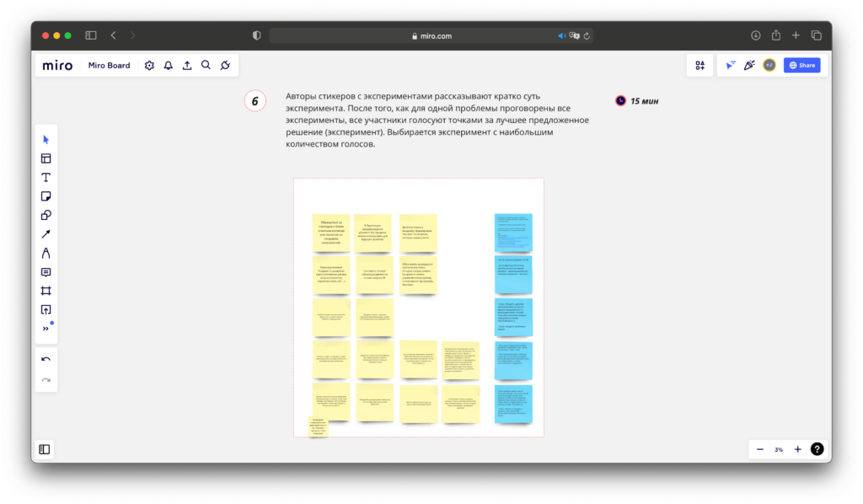Viewport: 863px width, 504px height.
Task: Open the notifications bell
Action: pos(168,65)
